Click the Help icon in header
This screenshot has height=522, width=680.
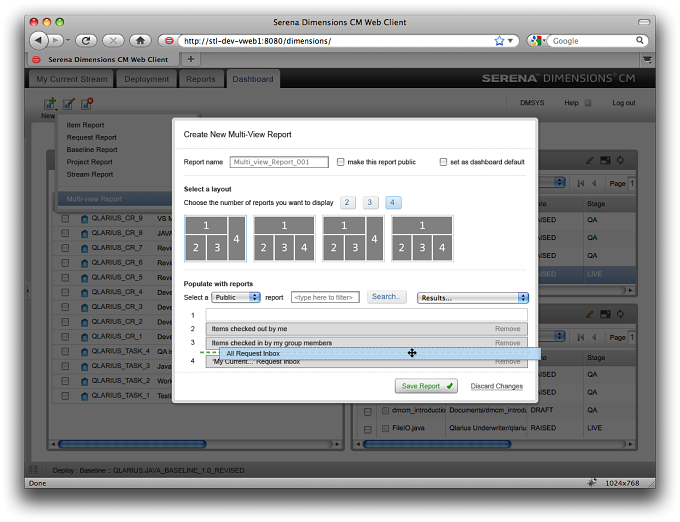(588, 103)
